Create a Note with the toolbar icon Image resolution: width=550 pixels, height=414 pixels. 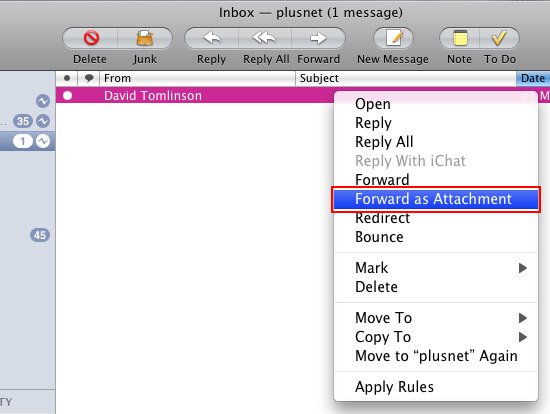pos(460,38)
